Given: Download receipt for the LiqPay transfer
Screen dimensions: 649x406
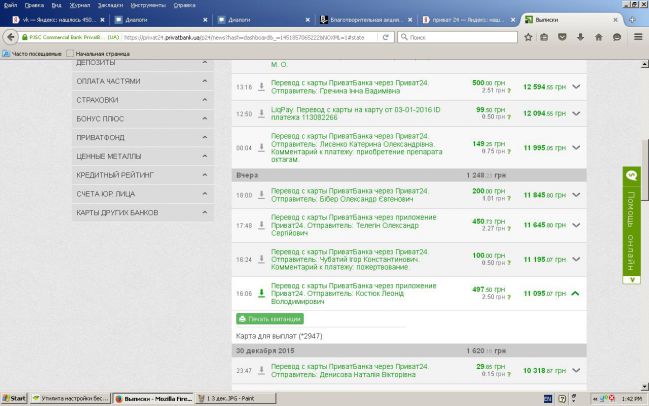Looking at the screenshot, I should coord(261,113).
